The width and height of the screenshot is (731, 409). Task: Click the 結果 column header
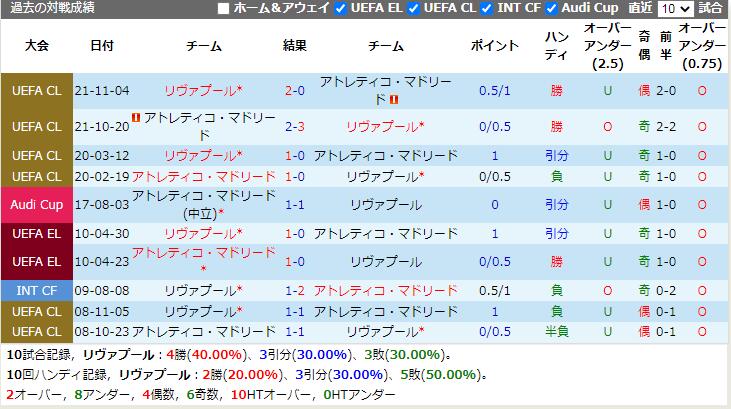[x=295, y=46]
